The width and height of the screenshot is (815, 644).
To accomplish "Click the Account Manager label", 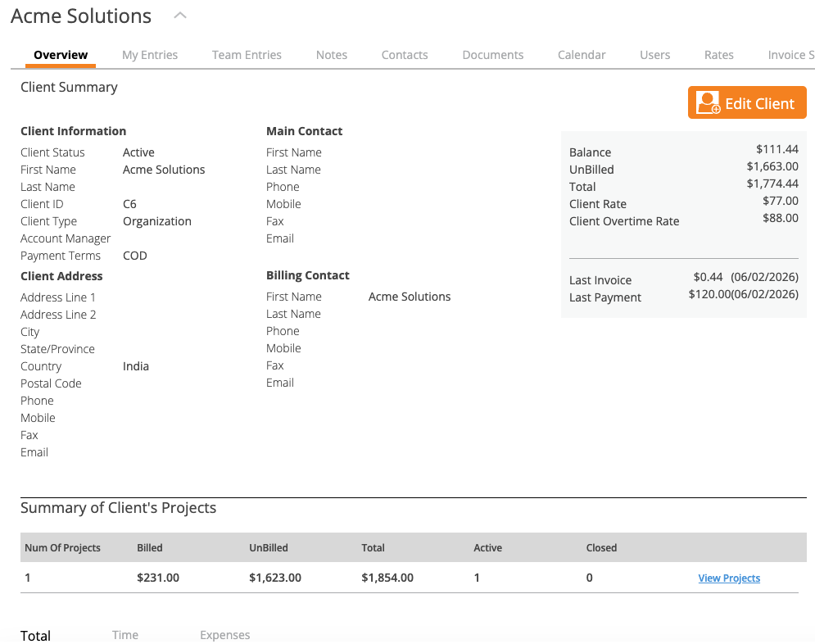I will pyautogui.click(x=66, y=238).
